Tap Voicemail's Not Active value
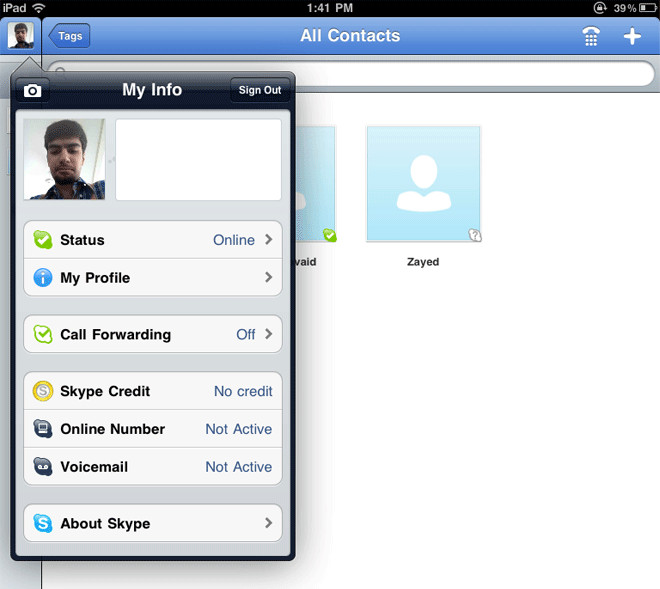 239,467
